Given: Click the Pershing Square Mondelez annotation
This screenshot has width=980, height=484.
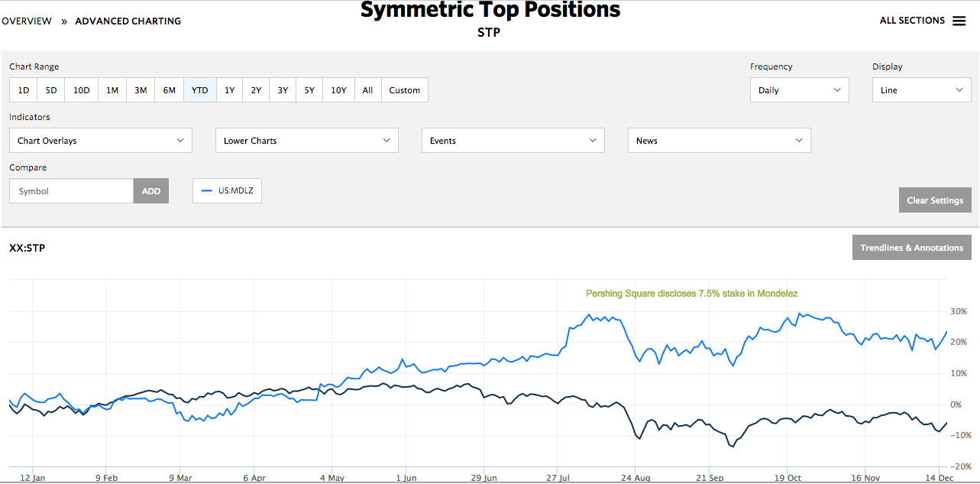Looking at the screenshot, I should click(x=692, y=294).
